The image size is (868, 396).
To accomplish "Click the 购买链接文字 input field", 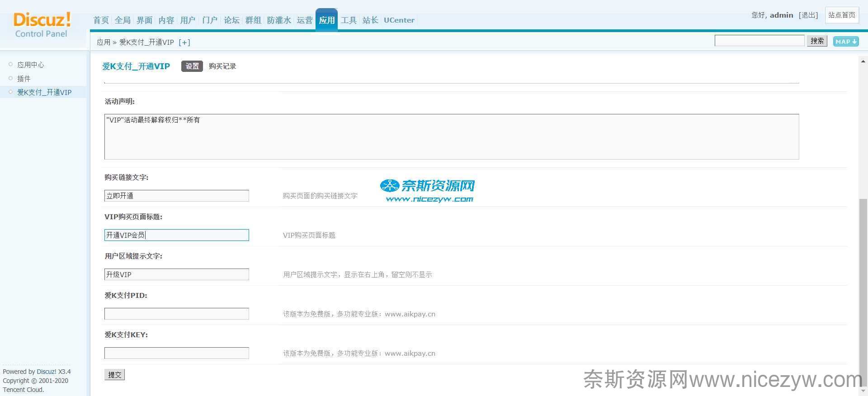I will tap(176, 196).
